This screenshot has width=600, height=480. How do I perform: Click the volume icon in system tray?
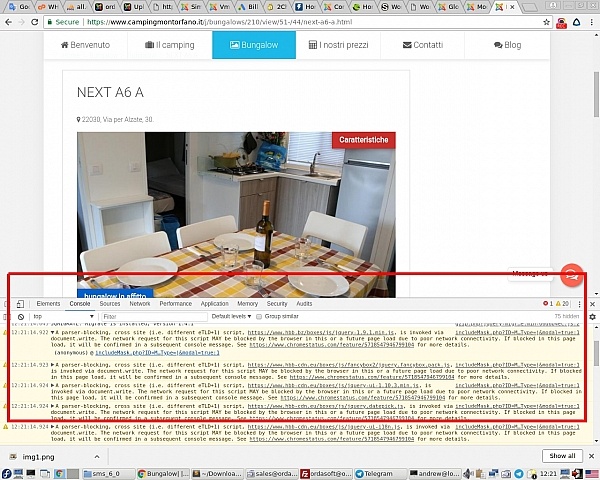(x=468, y=474)
